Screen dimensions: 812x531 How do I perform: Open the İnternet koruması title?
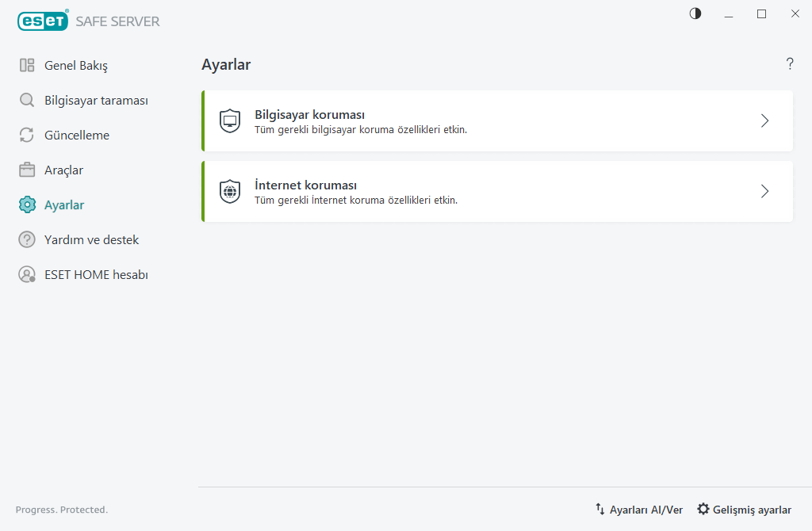pos(305,185)
